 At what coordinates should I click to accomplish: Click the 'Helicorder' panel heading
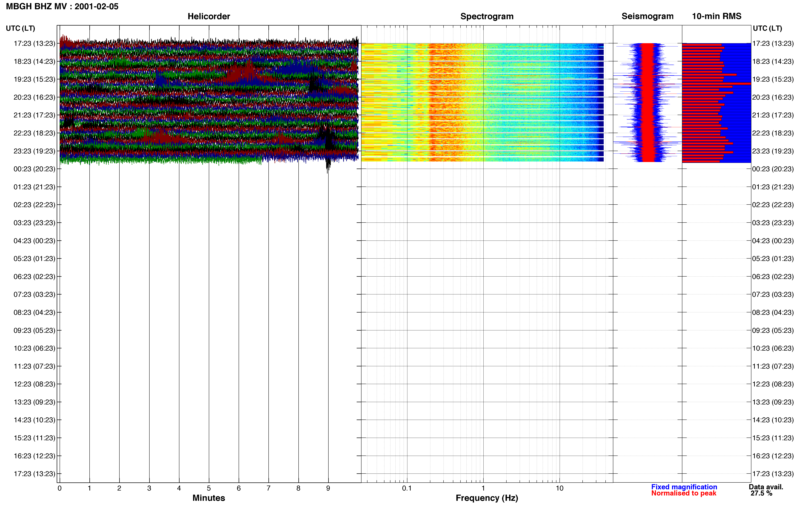pos(209,16)
